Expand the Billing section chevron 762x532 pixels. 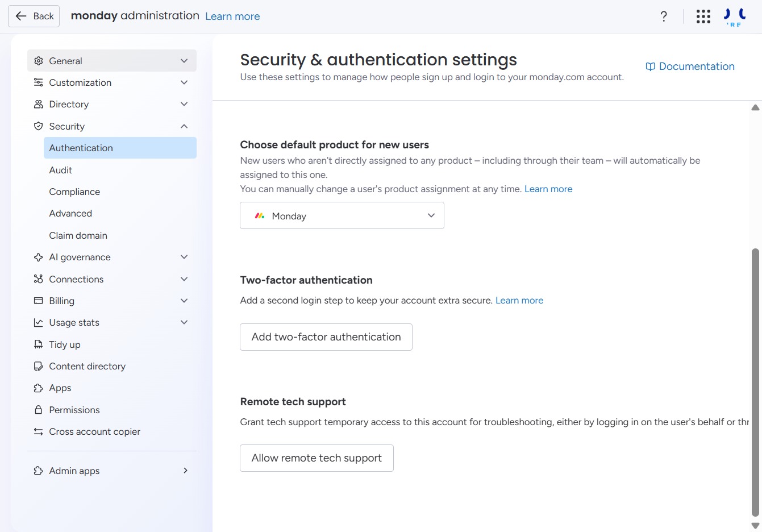click(x=184, y=301)
